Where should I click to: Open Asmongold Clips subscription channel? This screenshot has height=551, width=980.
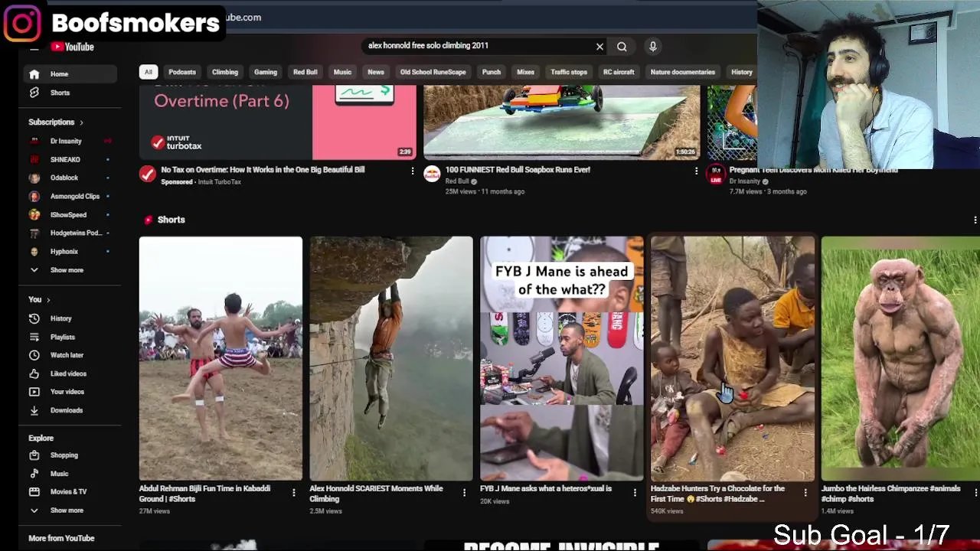point(70,196)
